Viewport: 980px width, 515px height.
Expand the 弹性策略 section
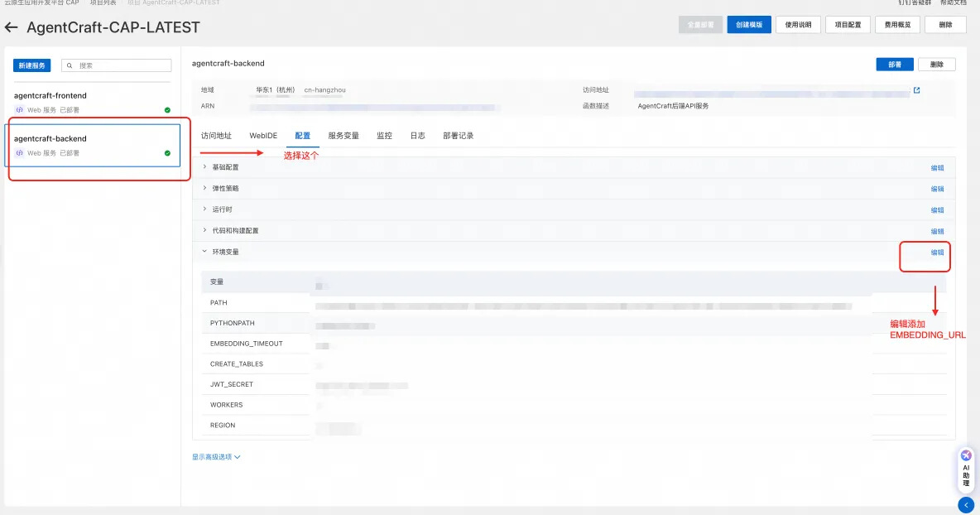(204, 188)
